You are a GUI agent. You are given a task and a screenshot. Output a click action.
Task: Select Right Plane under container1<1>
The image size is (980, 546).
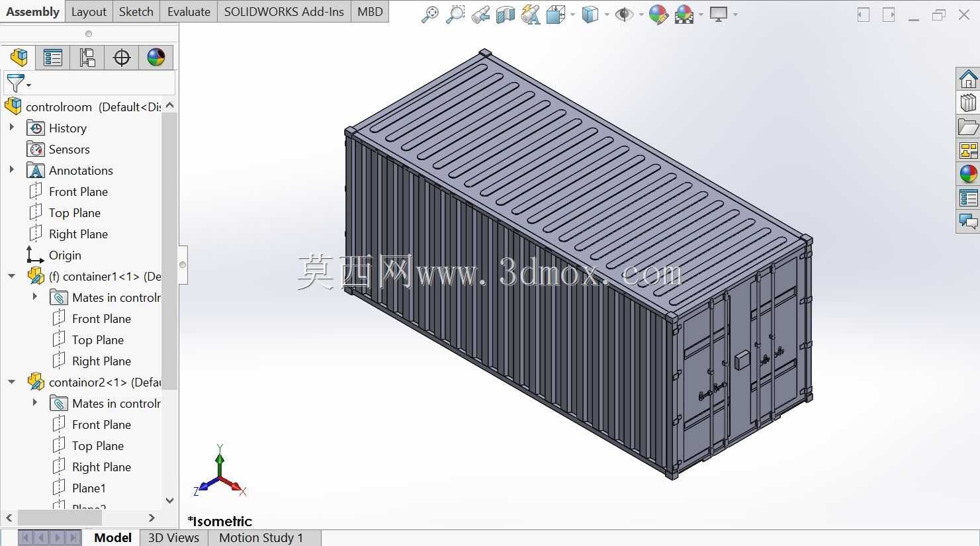[x=91, y=361]
